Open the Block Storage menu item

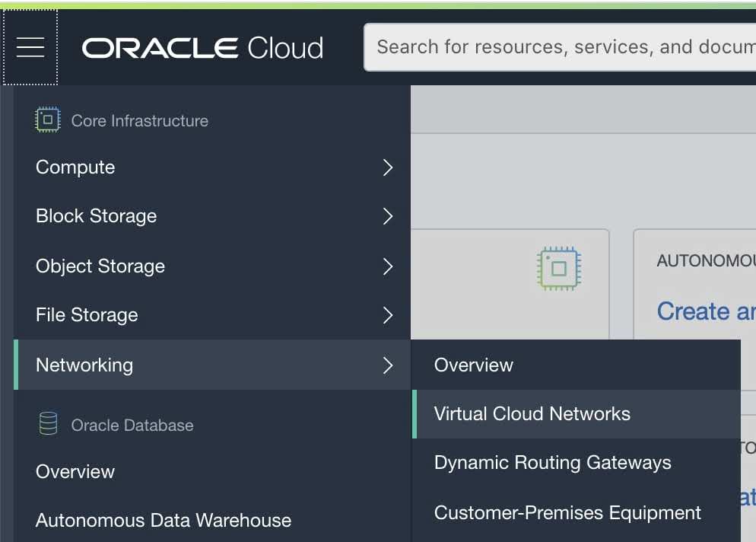coord(212,216)
